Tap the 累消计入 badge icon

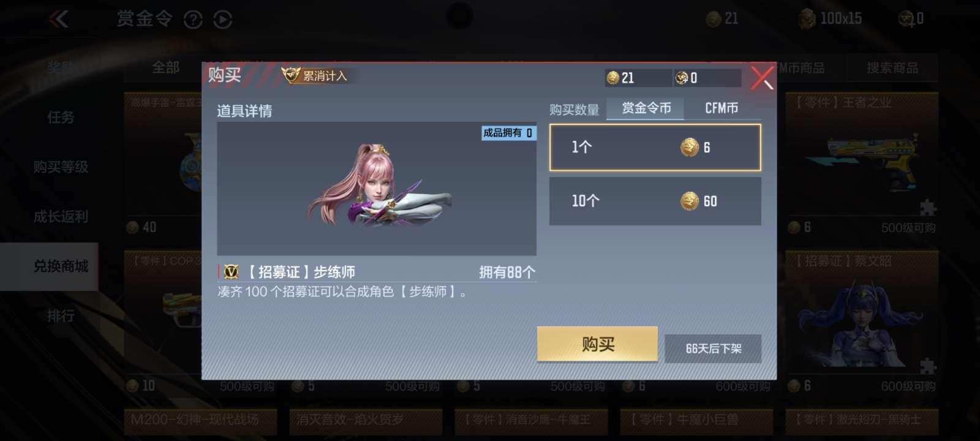pos(290,75)
